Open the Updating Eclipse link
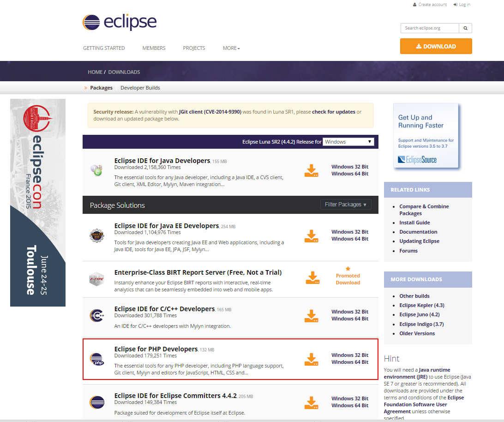The height and width of the screenshot is (422, 504). pyautogui.click(x=419, y=241)
